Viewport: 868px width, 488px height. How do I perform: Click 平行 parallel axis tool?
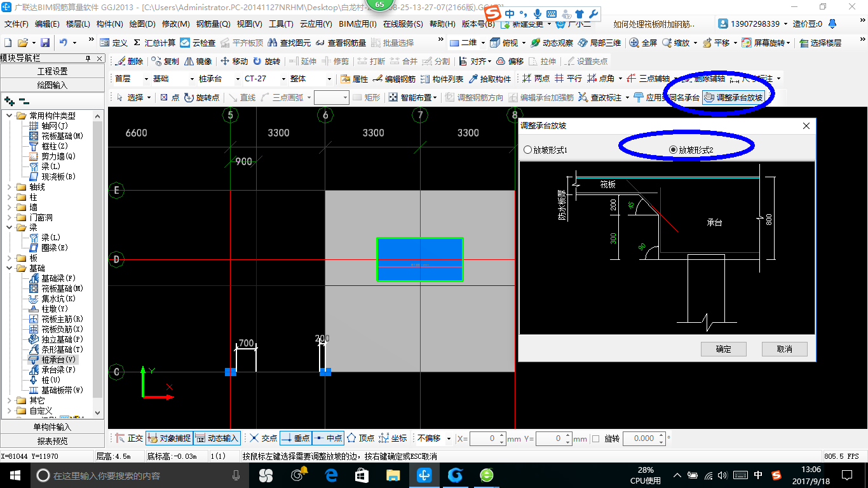pyautogui.click(x=568, y=79)
